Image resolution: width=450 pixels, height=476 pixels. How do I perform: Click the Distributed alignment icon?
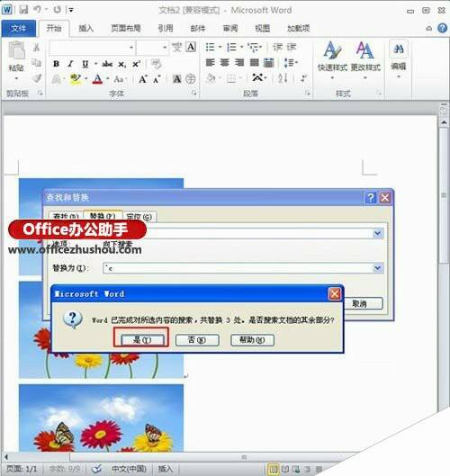click(x=268, y=63)
